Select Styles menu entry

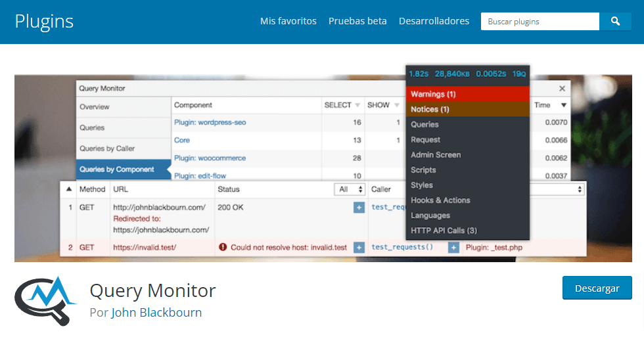(x=422, y=185)
